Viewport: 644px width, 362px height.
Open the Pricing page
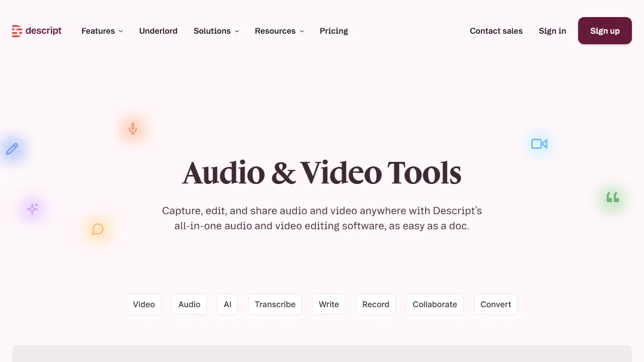point(334,31)
